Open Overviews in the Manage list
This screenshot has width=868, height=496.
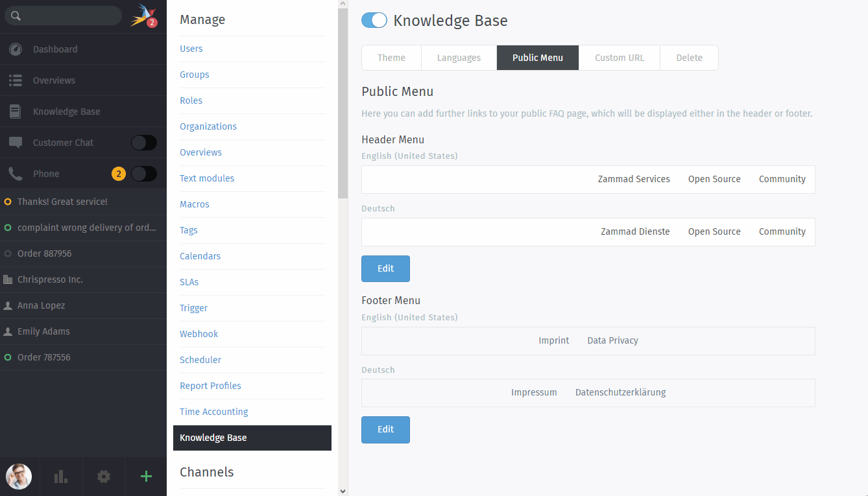[201, 152]
